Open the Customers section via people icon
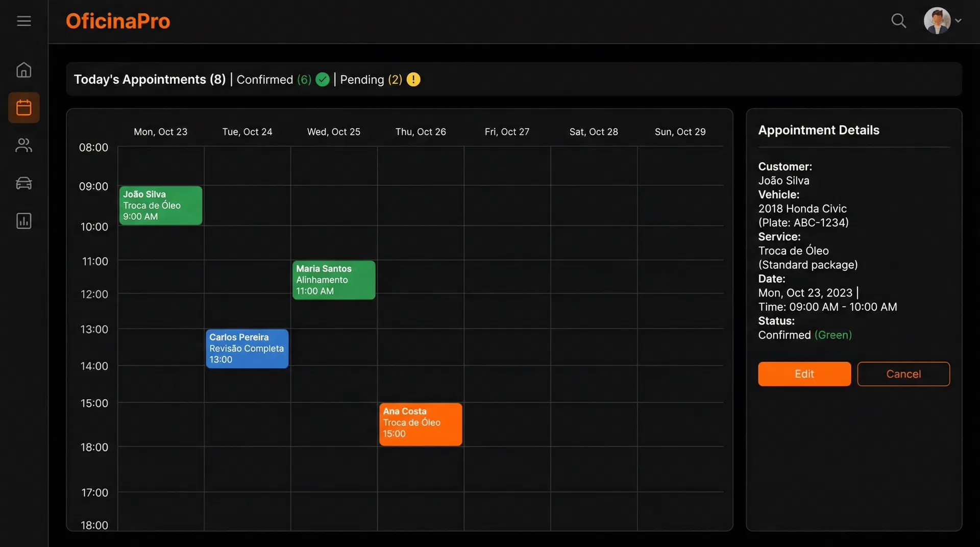Image resolution: width=980 pixels, height=547 pixels. (x=23, y=145)
